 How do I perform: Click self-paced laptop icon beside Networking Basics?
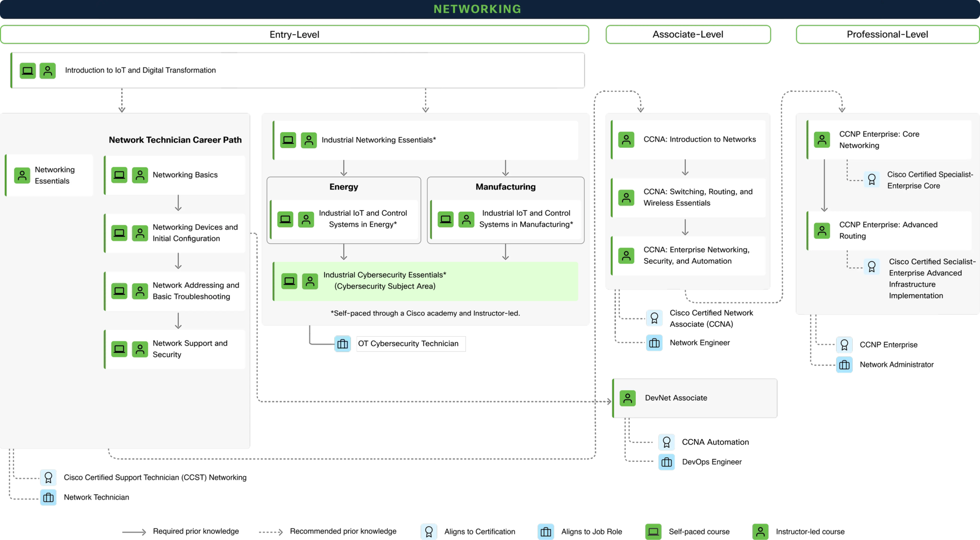tap(119, 175)
